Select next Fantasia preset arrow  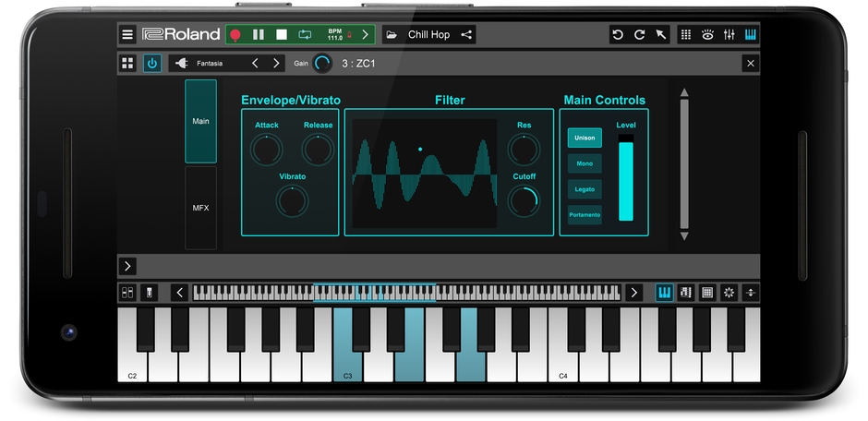coord(276,64)
